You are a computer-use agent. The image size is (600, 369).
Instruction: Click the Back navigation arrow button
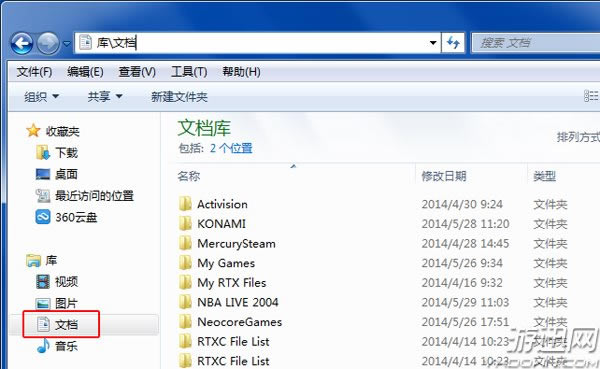(x=21, y=43)
